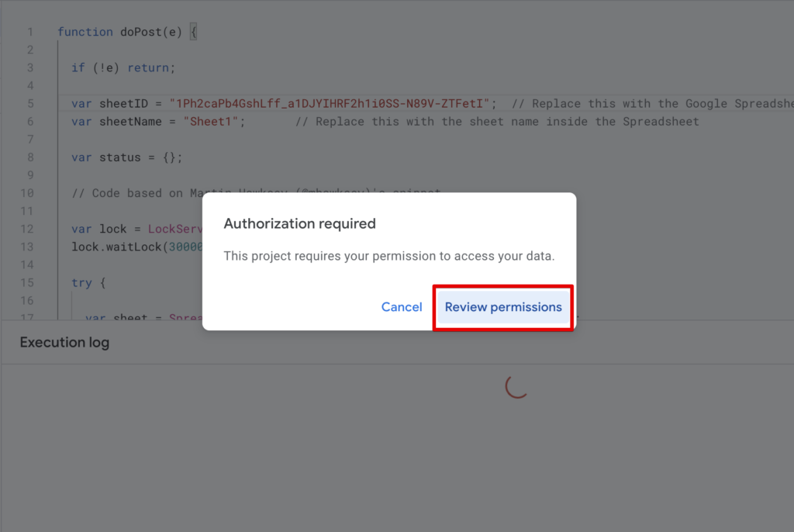Select the Execution log panel header

pyautogui.click(x=64, y=342)
